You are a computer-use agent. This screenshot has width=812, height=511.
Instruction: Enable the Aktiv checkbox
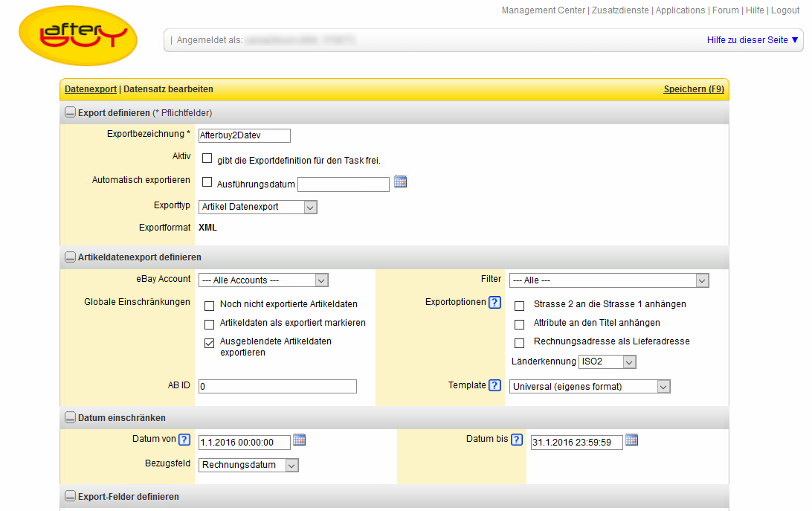pos(207,158)
